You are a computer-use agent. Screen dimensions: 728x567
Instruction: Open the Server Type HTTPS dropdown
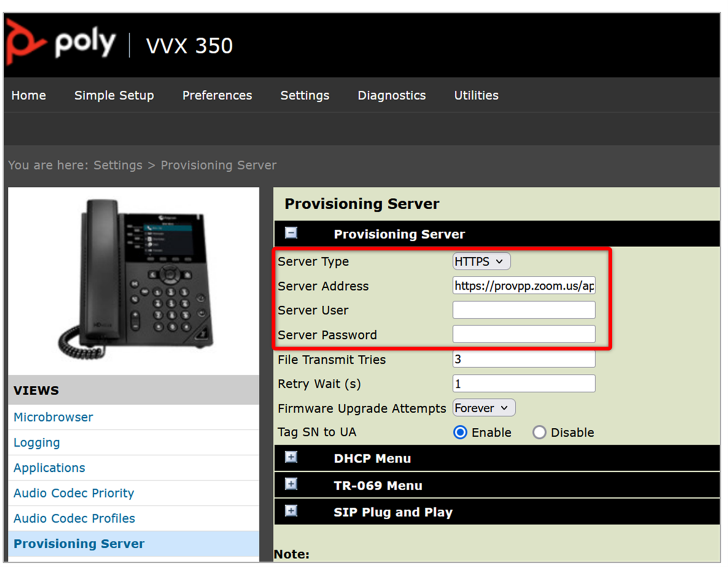(481, 262)
